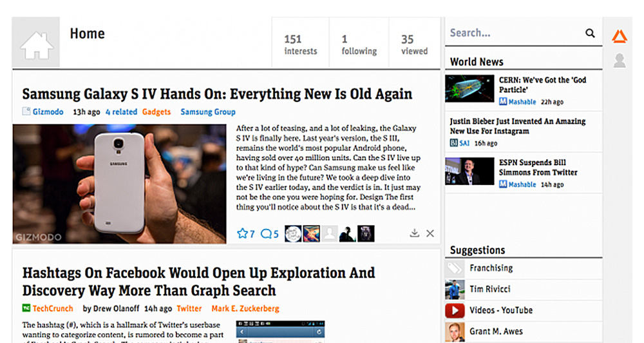Viewport: 644px width, 343px height.
Task: Save Samsung article with download icon
Action: click(414, 233)
